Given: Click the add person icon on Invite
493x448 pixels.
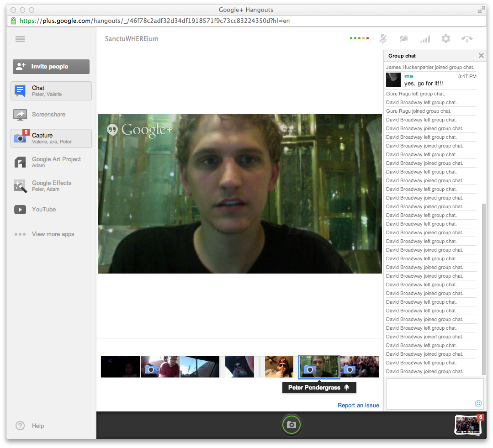Looking at the screenshot, I should [21, 66].
